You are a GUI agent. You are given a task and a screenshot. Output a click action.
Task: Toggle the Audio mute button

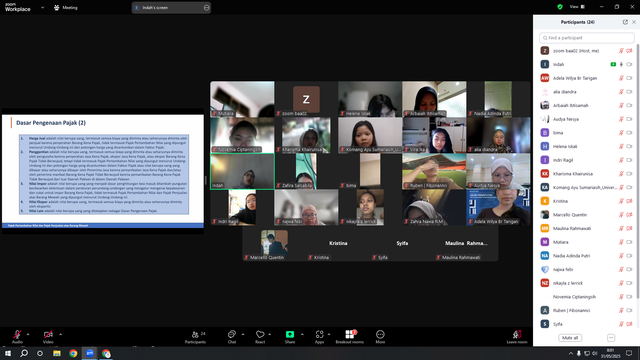point(17,337)
